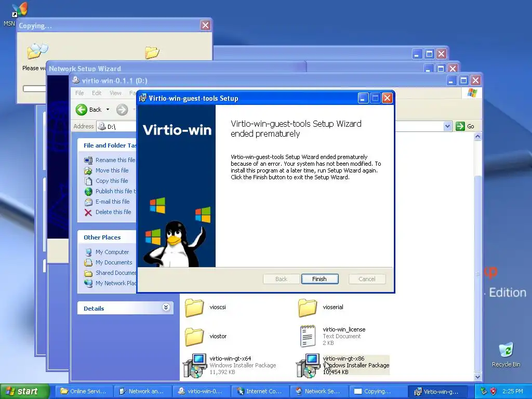
Task: Click the Publish globe icon
Action: 88,192
